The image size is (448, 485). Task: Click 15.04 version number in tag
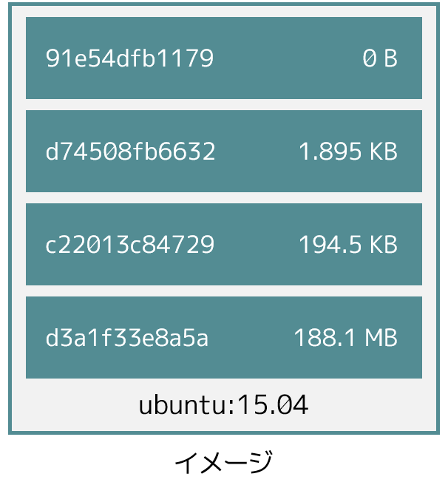click(273, 404)
